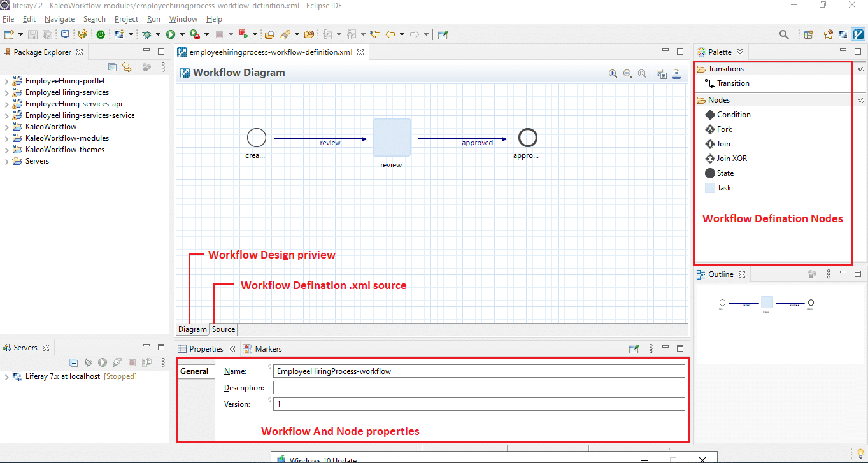Run the application with the green Run icon
Viewport: 868px width, 463px height.
[x=170, y=34]
